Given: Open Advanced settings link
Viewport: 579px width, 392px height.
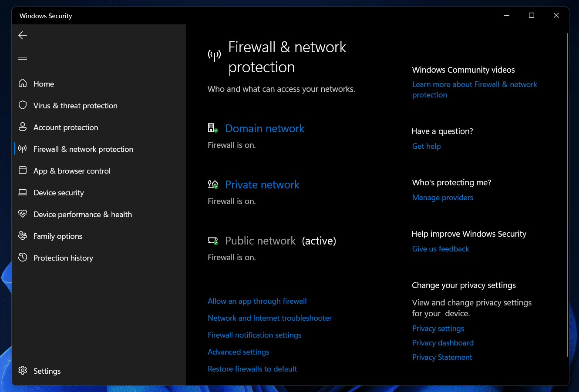Looking at the screenshot, I should (x=238, y=352).
